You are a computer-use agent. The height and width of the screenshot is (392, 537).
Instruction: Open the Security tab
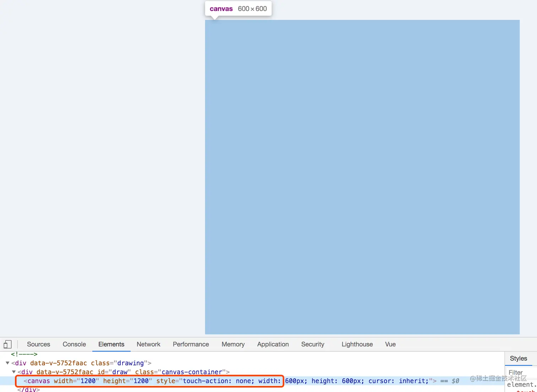point(313,344)
